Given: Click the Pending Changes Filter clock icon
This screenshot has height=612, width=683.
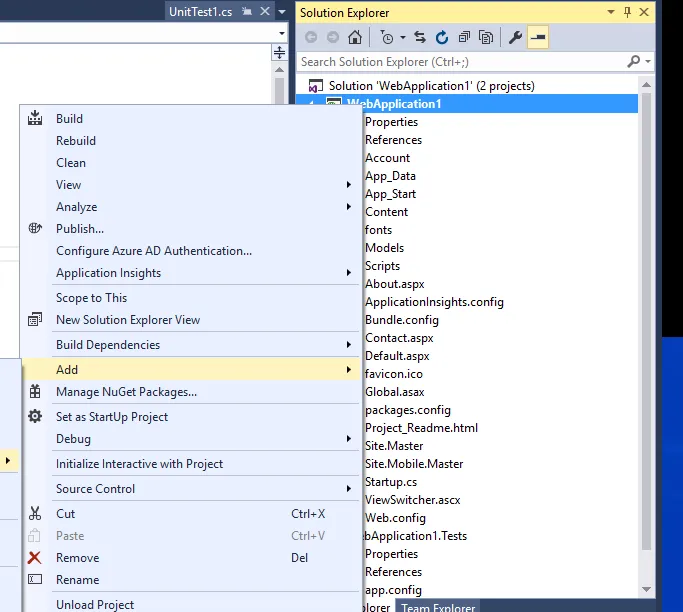Looking at the screenshot, I should click(386, 37).
